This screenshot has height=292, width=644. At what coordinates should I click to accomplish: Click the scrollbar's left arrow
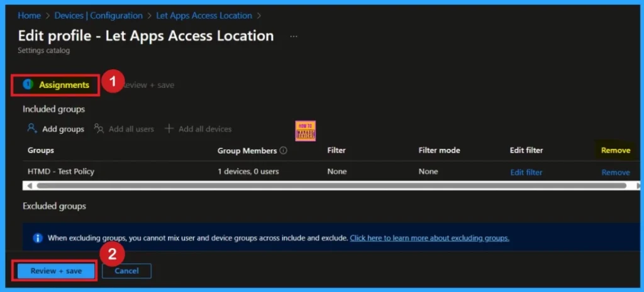(28, 186)
